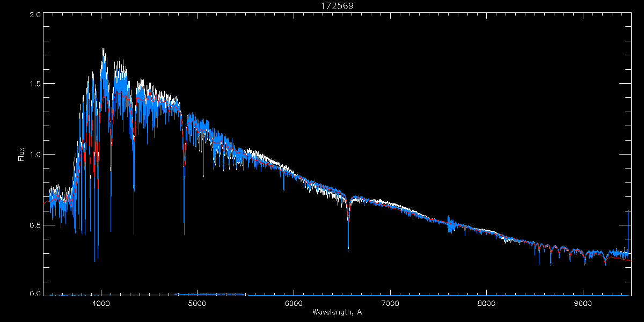The height and width of the screenshot is (322, 644).
Task: Click the noisy blue feature between 7000 and 8000
Action: (x=451, y=226)
